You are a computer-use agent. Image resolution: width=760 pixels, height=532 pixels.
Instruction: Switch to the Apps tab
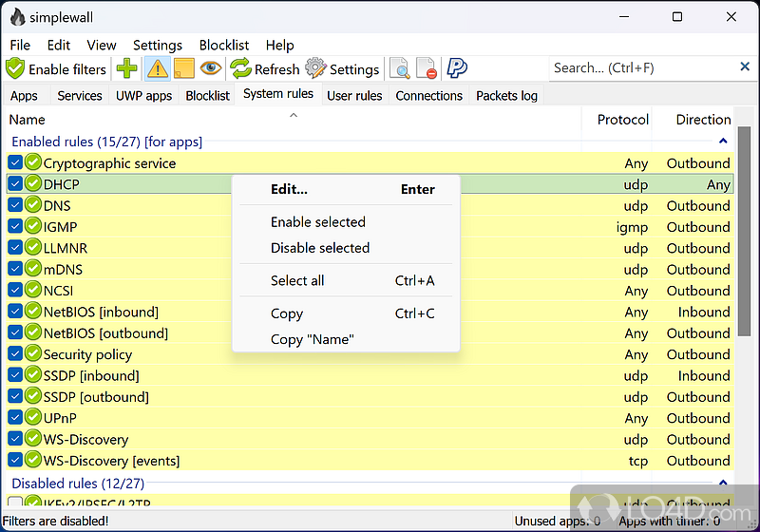tap(24, 96)
